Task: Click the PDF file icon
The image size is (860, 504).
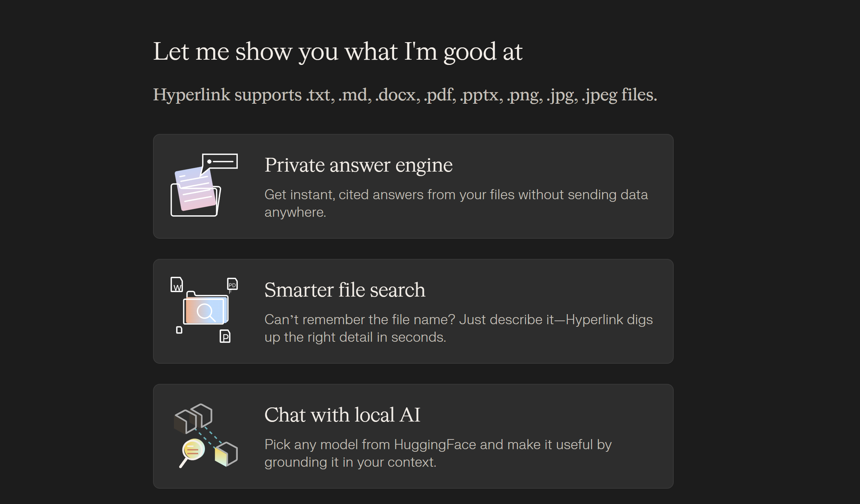Action: click(x=232, y=284)
